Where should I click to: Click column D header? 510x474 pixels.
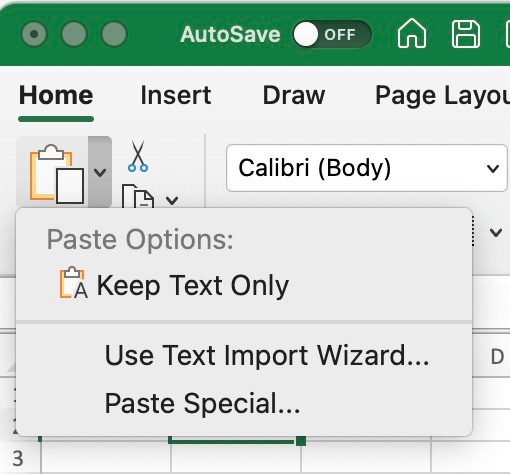click(497, 357)
